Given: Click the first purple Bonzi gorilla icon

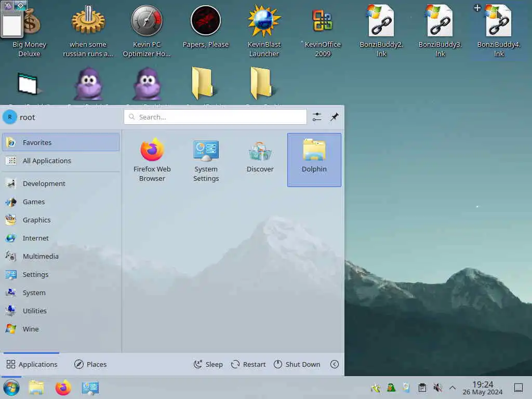Looking at the screenshot, I should (x=88, y=84).
